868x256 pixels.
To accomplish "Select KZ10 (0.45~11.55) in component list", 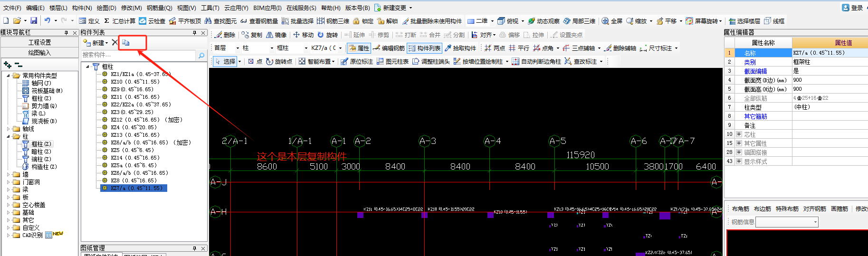I will click(x=135, y=82).
